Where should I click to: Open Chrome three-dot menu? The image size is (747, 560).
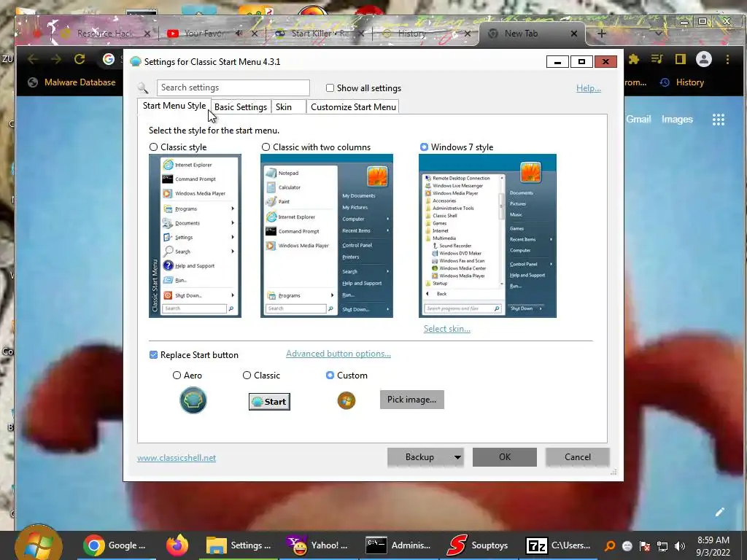click(727, 59)
